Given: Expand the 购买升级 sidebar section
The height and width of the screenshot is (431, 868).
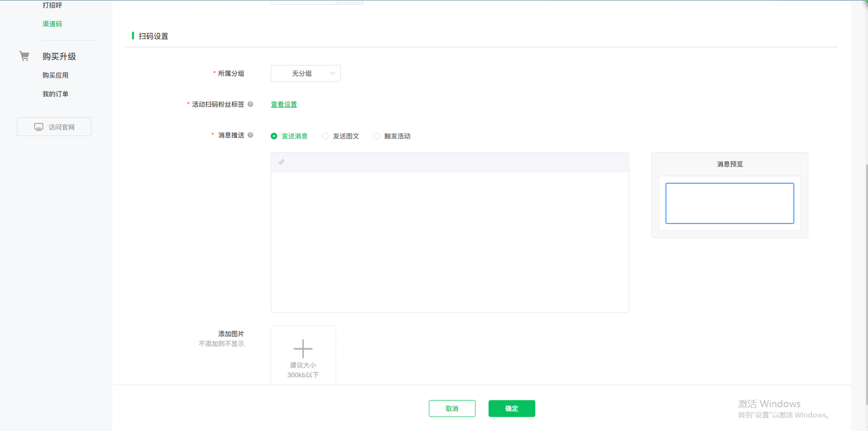Looking at the screenshot, I should tap(59, 56).
